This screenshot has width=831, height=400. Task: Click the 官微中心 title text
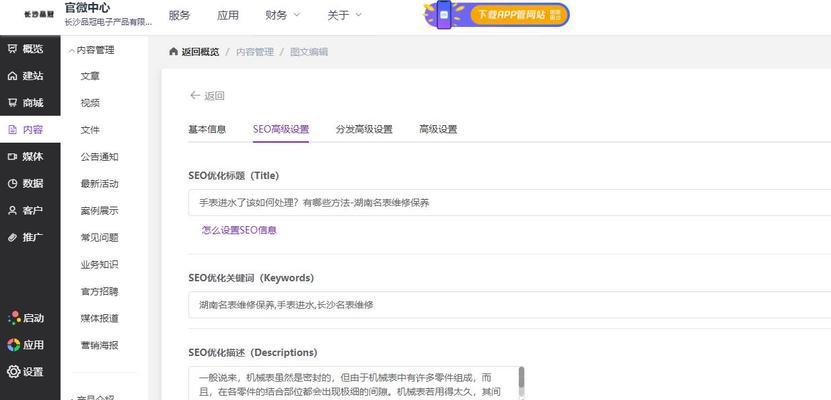coord(87,7)
